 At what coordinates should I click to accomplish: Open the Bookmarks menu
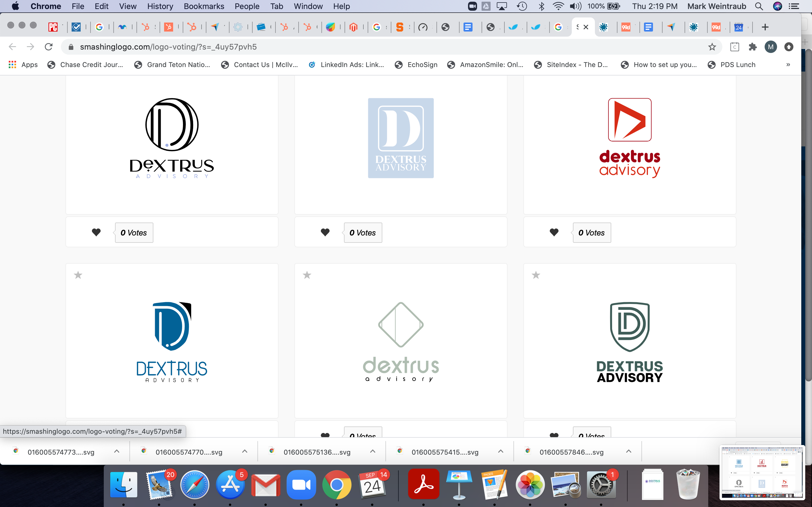[204, 6]
